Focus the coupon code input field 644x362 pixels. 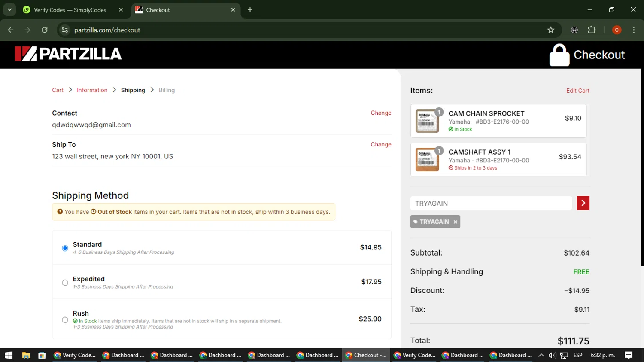pyautogui.click(x=491, y=203)
